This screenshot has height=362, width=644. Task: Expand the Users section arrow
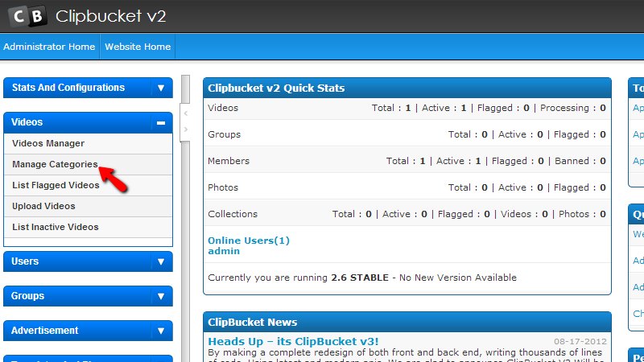click(x=161, y=262)
